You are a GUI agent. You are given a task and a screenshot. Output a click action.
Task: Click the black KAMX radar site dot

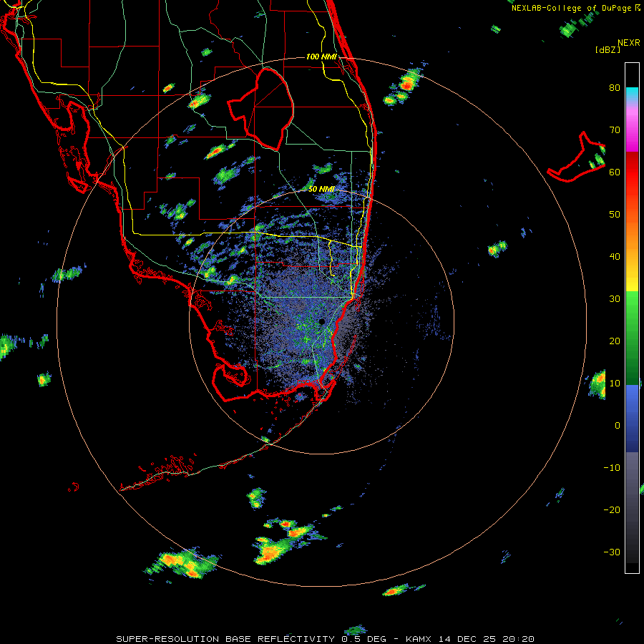point(322,321)
